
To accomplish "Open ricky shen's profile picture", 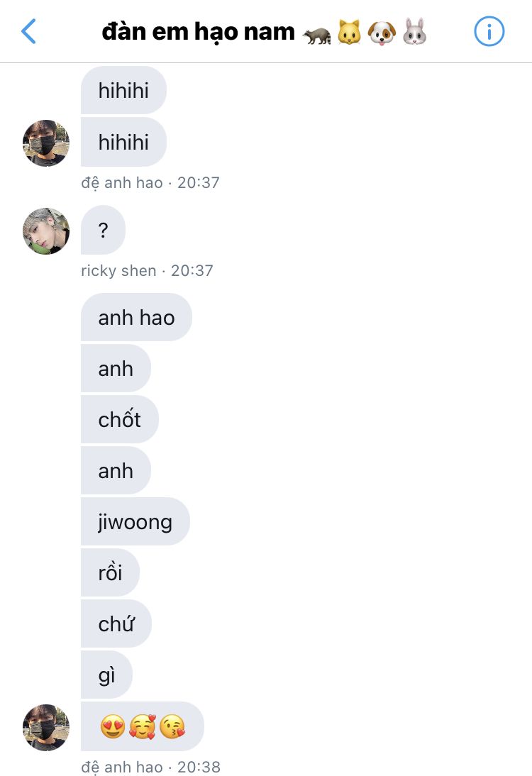I will coord(46,231).
